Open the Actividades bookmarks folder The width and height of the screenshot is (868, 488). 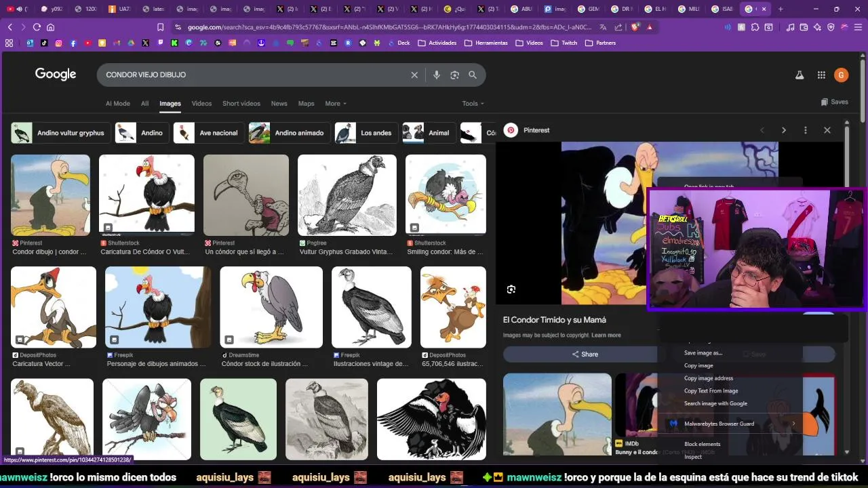(x=437, y=43)
